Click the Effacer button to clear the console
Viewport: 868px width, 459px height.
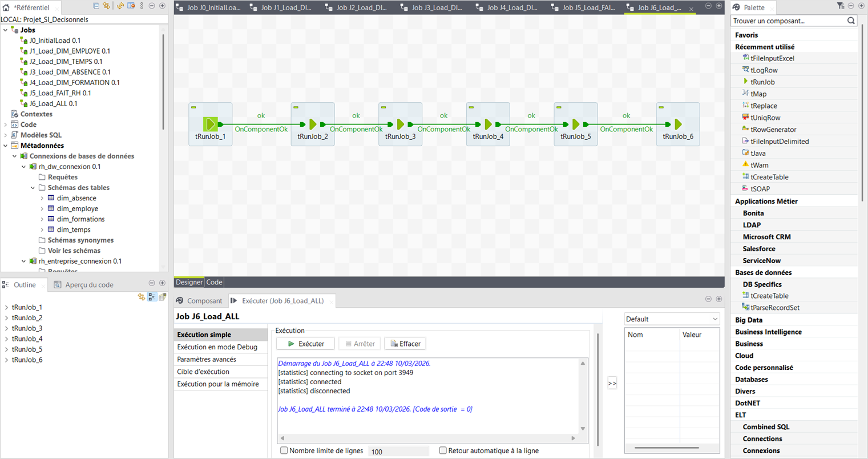tap(405, 343)
